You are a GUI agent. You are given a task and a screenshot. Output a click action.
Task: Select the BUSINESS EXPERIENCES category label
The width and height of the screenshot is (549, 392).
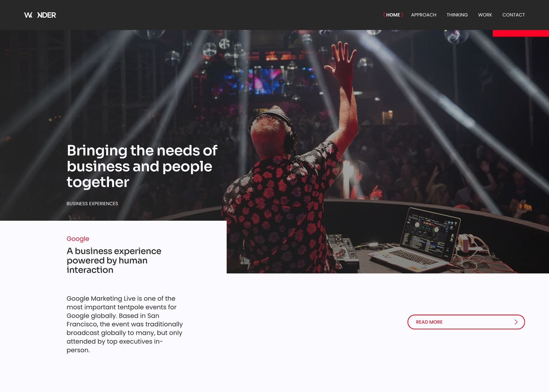pos(92,204)
